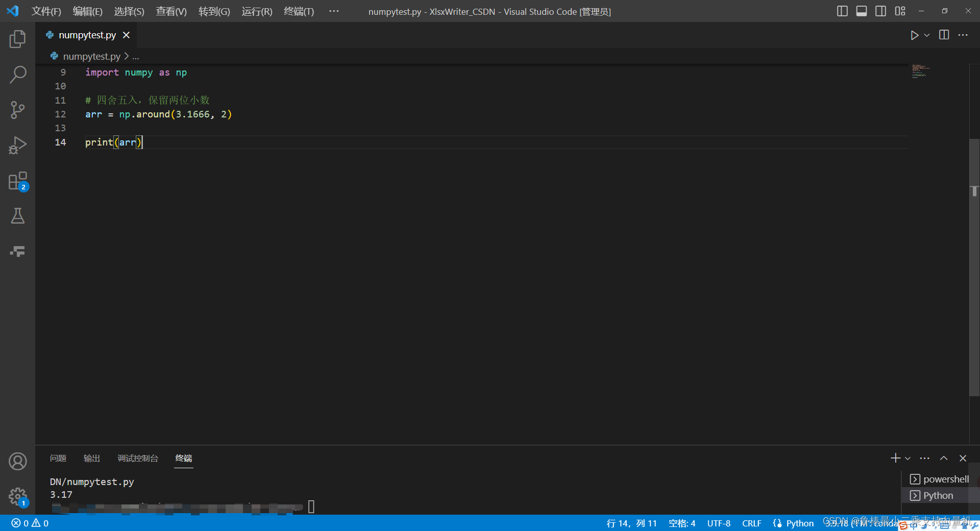The height and width of the screenshot is (531, 980).
Task: Toggle the bottom panel layout
Action: [x=862, y=11]
